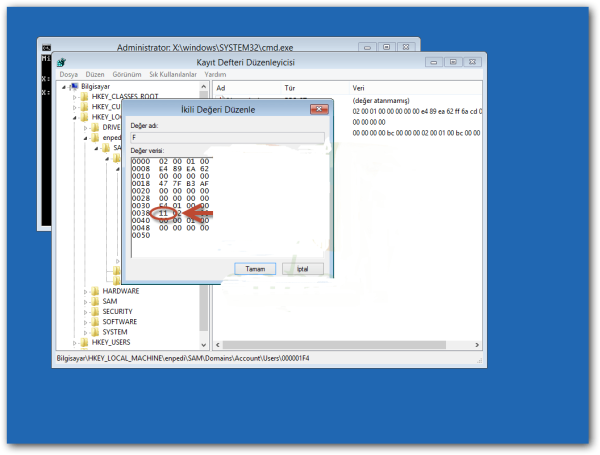Screen dimensions: 600x455
Task: Close the İkili Değeri Düzenle dialog
Action: click(319, 109)
